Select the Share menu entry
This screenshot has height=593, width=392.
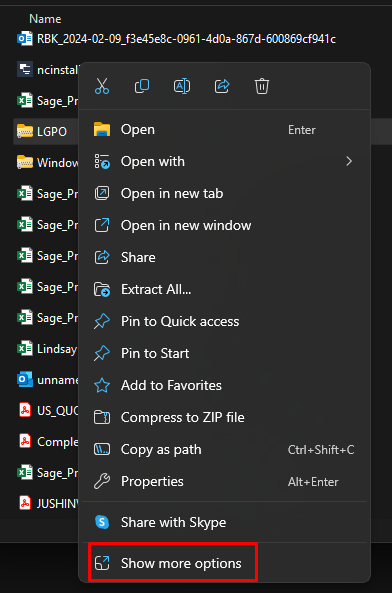click(225, 258)
